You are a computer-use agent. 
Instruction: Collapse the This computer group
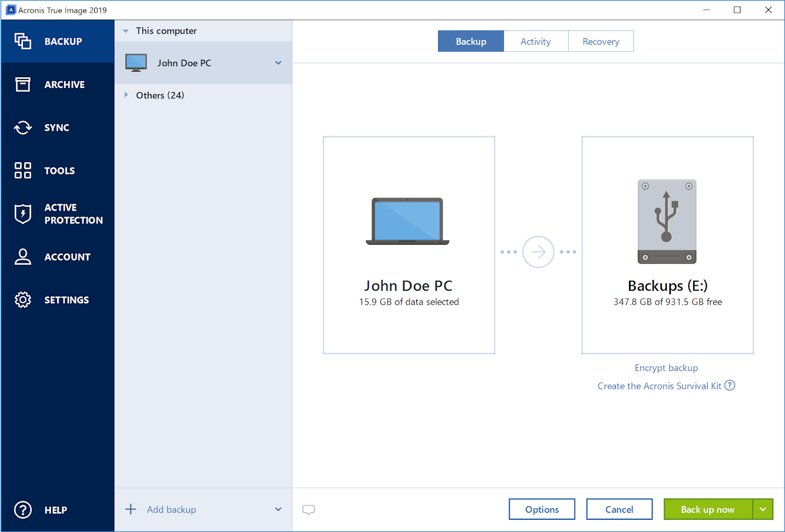126,31
